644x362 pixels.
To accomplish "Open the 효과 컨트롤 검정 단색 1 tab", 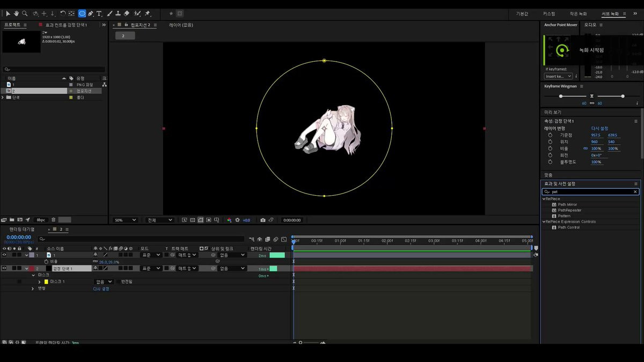I will (x=66, y=25).
